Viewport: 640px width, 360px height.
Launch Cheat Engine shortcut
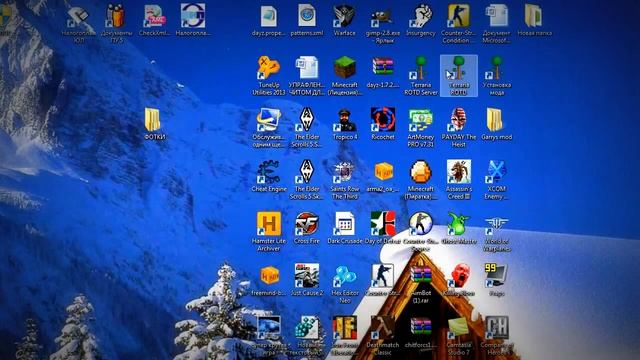point(269,176)
